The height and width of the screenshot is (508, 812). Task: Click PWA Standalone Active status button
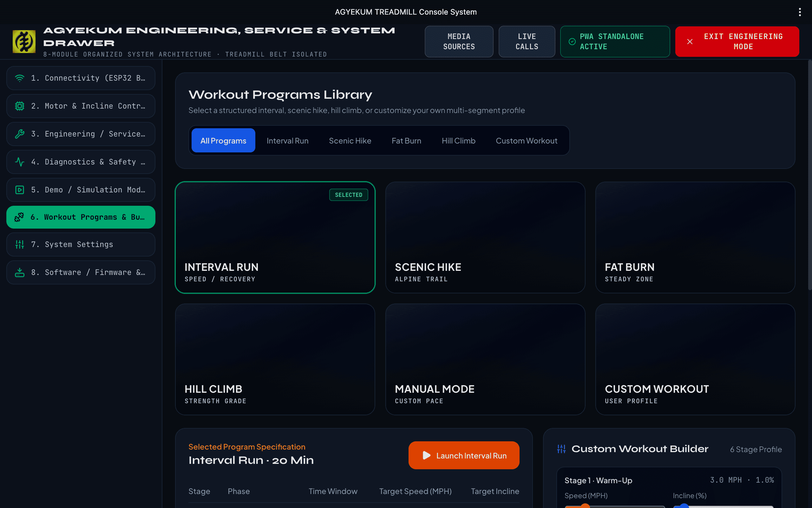(615, 42)
